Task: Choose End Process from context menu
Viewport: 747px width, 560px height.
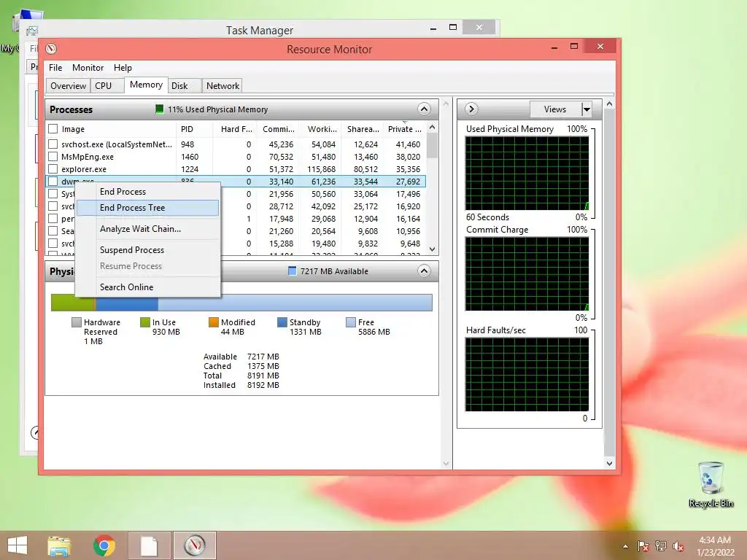Action: [x=147, y=192]
